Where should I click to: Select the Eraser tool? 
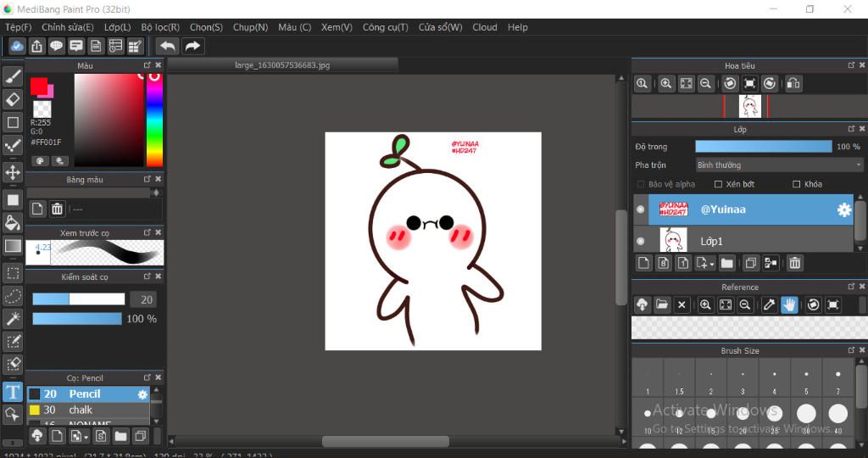tap(13, 99)
